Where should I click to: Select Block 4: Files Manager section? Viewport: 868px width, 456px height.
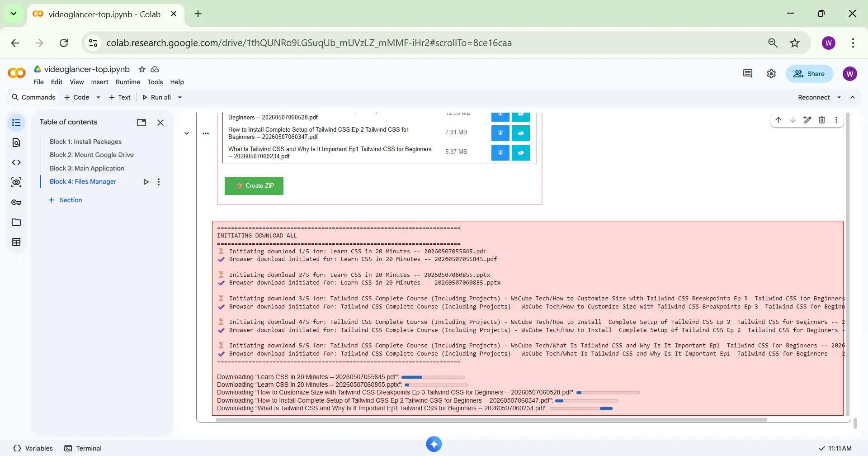click(83, 181)
